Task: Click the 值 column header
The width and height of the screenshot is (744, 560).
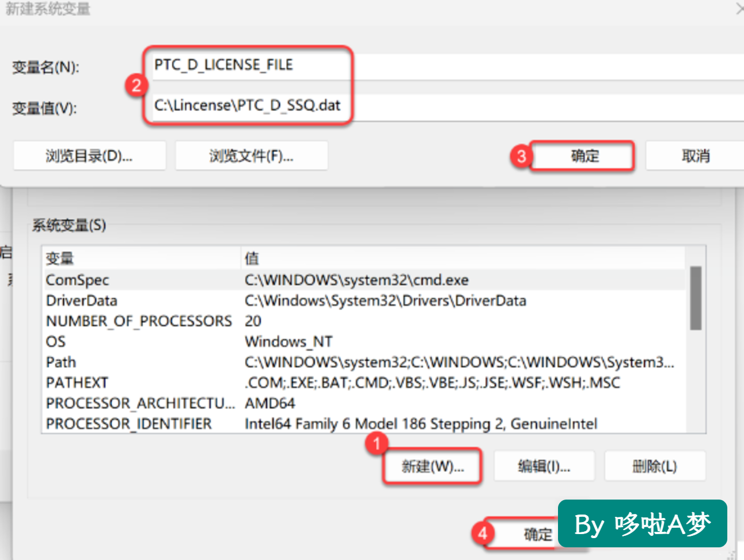Action: click(463, 258)
